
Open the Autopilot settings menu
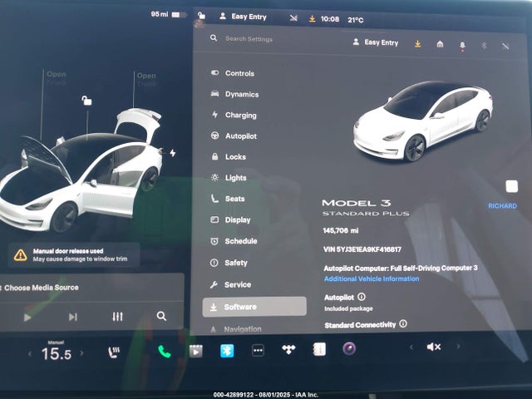pos(234,135)
